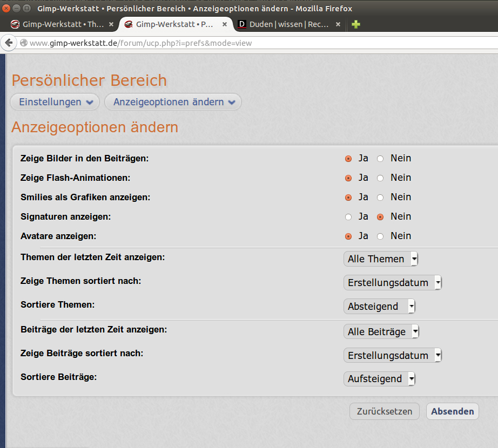Select Ja for Signaturen anzeigen
Image resolution: width=498 pixels, height=448 pixels.
(x=348, y=217)
